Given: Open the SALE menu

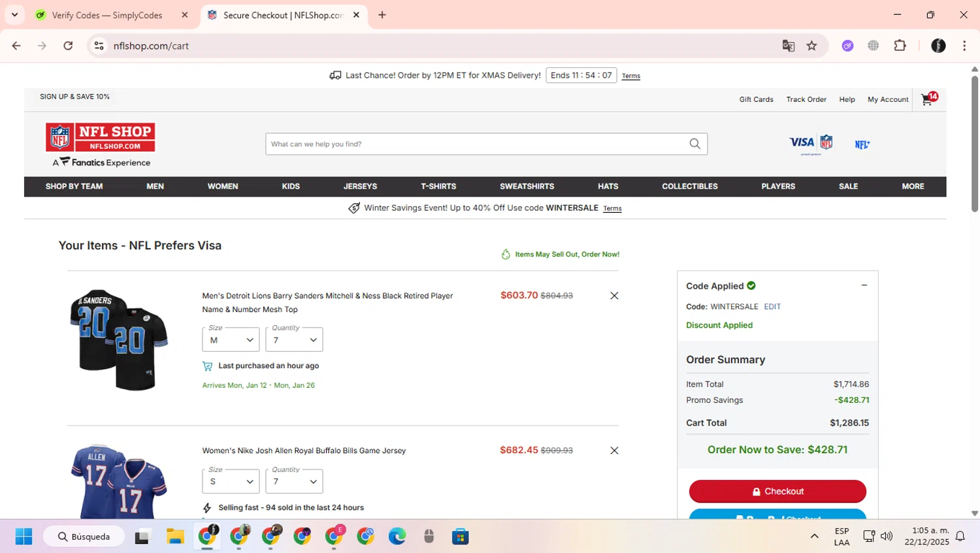Looking at the screenshot, I should coord(848,187).
